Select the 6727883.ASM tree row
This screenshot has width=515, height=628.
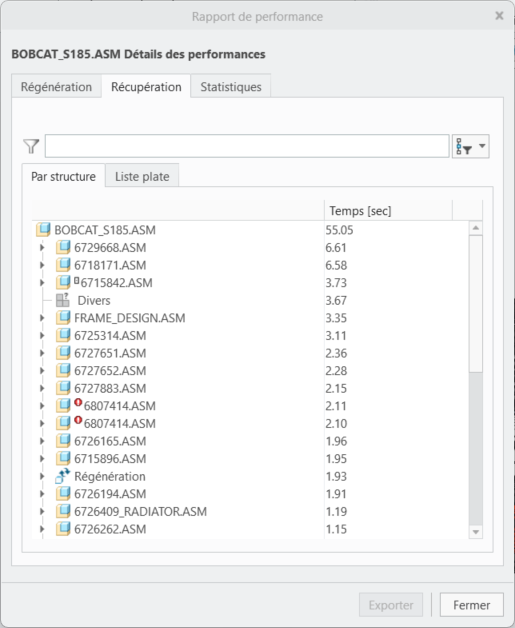[250, 388]
